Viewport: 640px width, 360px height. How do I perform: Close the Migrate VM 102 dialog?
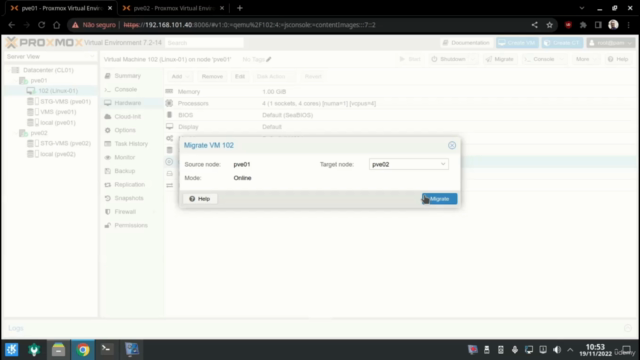(452, 145)
